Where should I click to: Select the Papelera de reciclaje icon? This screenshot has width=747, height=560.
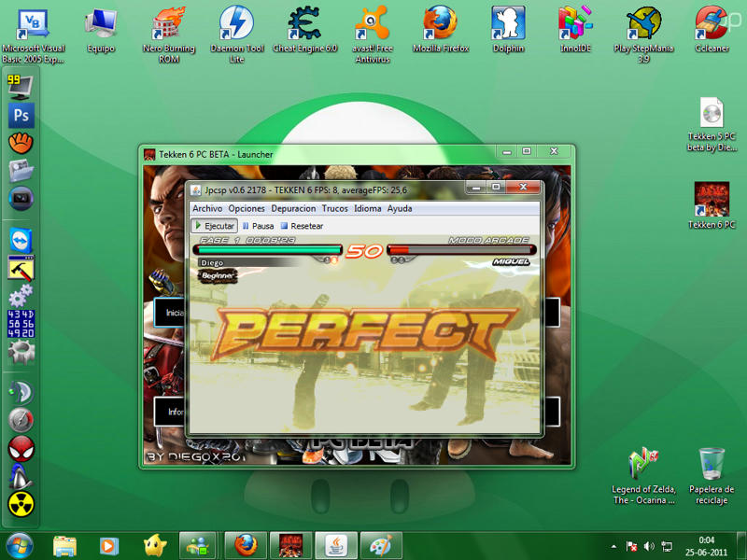pos(712,476)
